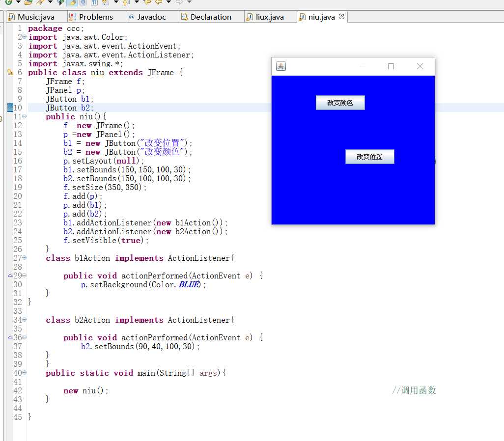Open the dropdown arrow next to the back-arrow icon
Viewport: 504px width, 441px height.
click(x=169, y=2)
